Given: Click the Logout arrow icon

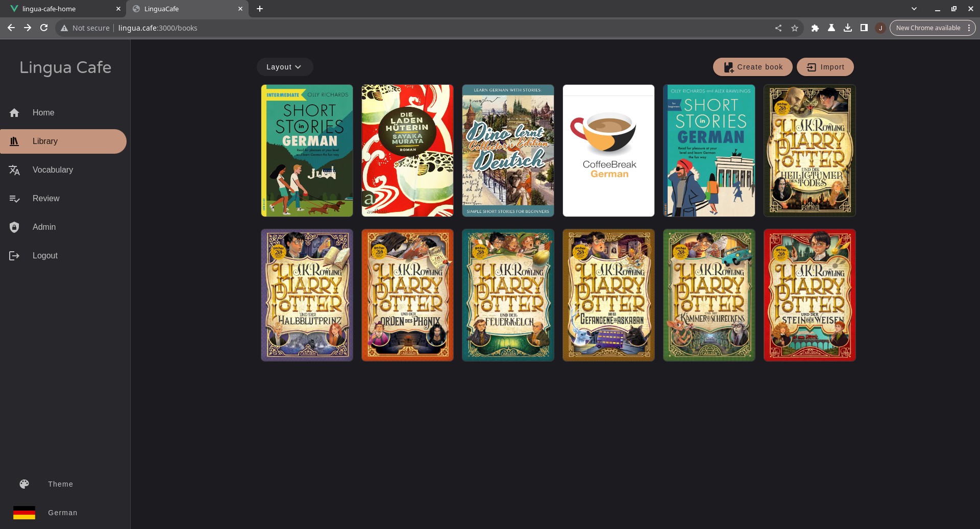Looking at the screenshot, I should tap(14, 256).
